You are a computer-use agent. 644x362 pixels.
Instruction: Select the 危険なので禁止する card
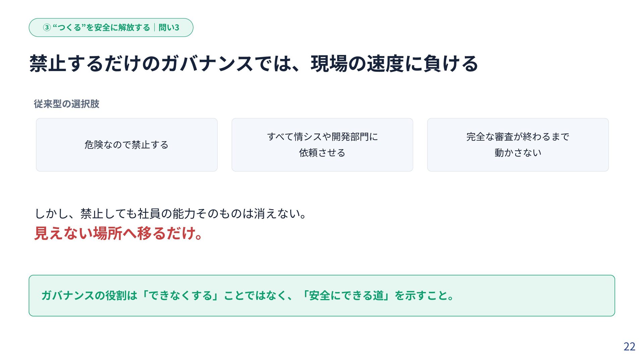[127, 145]
